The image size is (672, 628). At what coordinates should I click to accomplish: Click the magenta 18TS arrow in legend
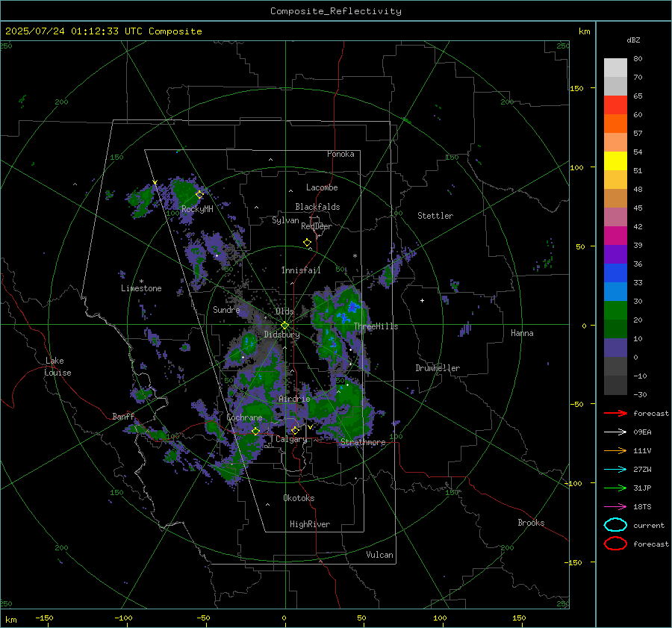[615, 507]
